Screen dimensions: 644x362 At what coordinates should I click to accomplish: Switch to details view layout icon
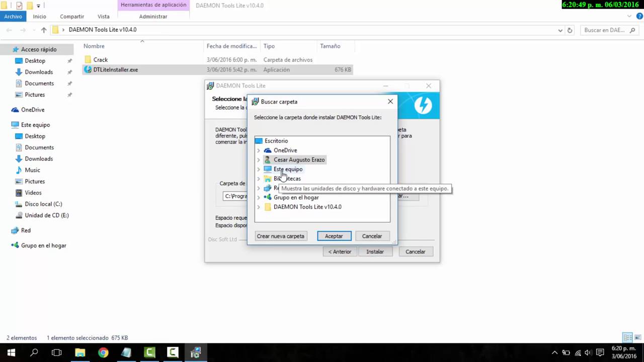point(627,338)
